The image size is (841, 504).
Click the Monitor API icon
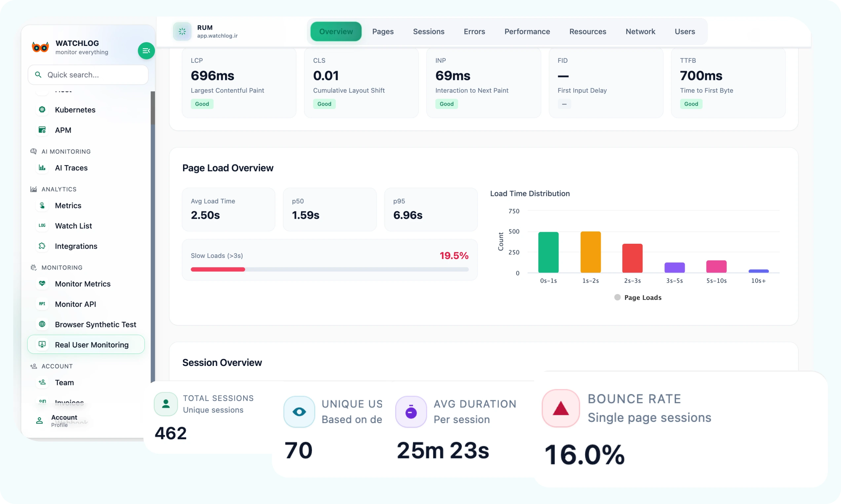(42, 304)
